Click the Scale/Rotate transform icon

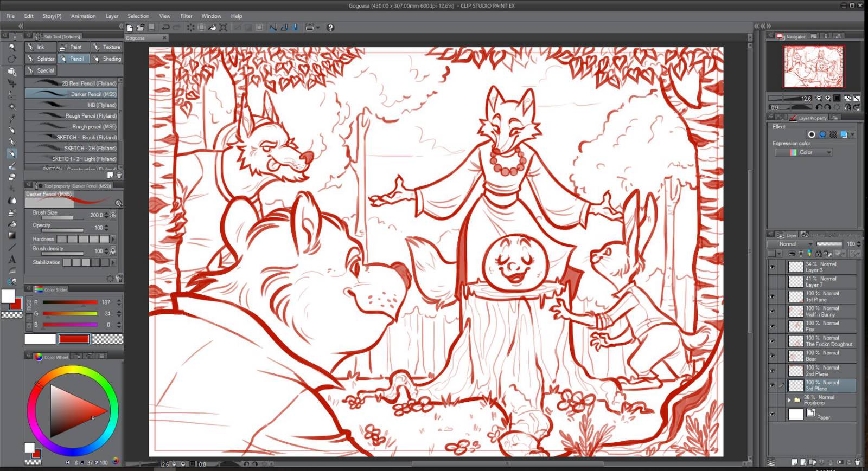tap(224, 28)
